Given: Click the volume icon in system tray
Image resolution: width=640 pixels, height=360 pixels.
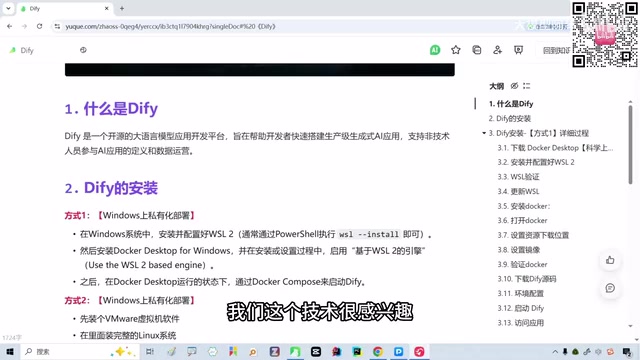Looking at the screenshot, I should 599,351.
